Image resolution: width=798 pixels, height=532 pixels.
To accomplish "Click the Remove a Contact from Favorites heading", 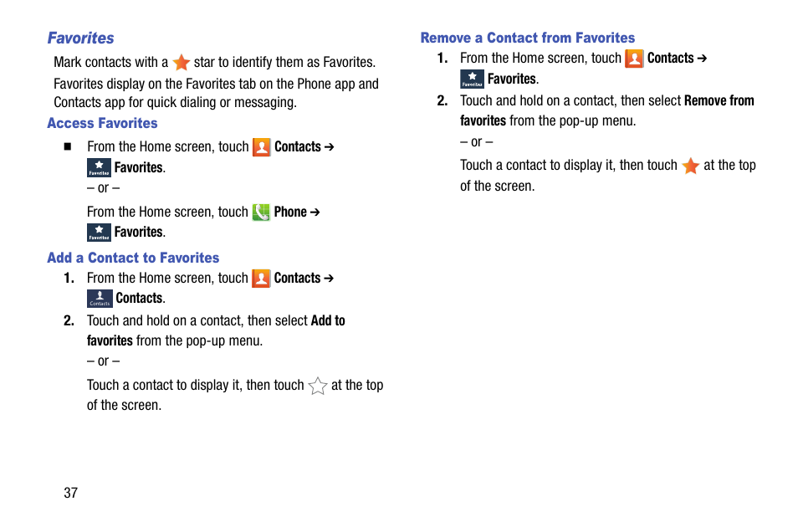I will [528, 38].
